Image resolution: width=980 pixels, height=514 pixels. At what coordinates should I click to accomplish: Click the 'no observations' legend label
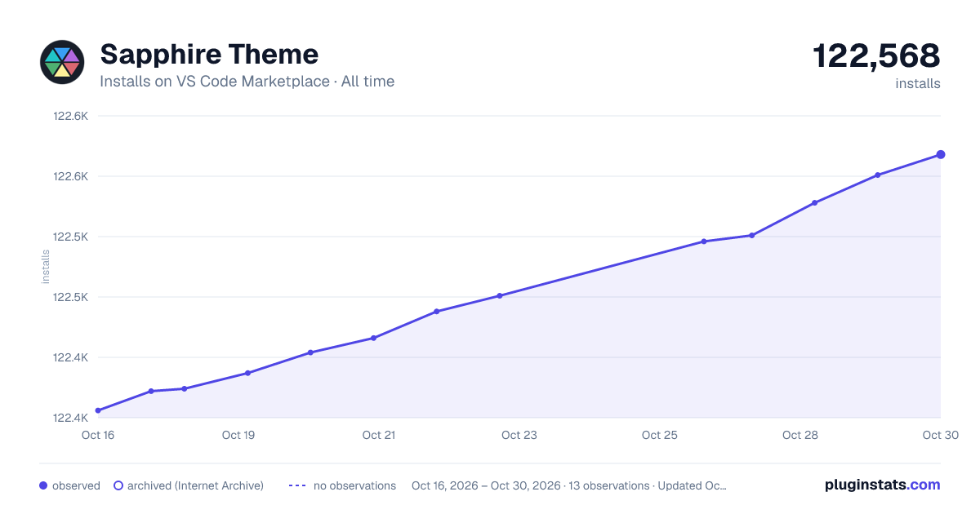pyautogui.click(x=354, y=485)
